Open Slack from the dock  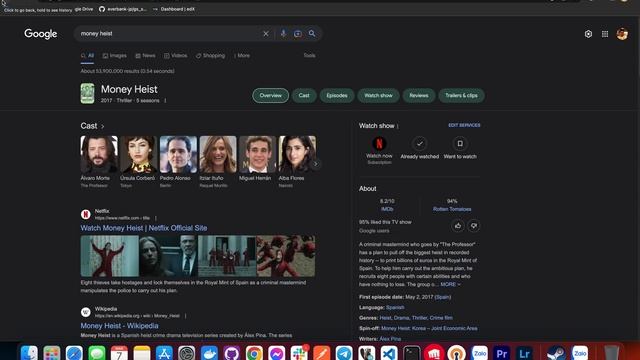[x=299, y=353]
